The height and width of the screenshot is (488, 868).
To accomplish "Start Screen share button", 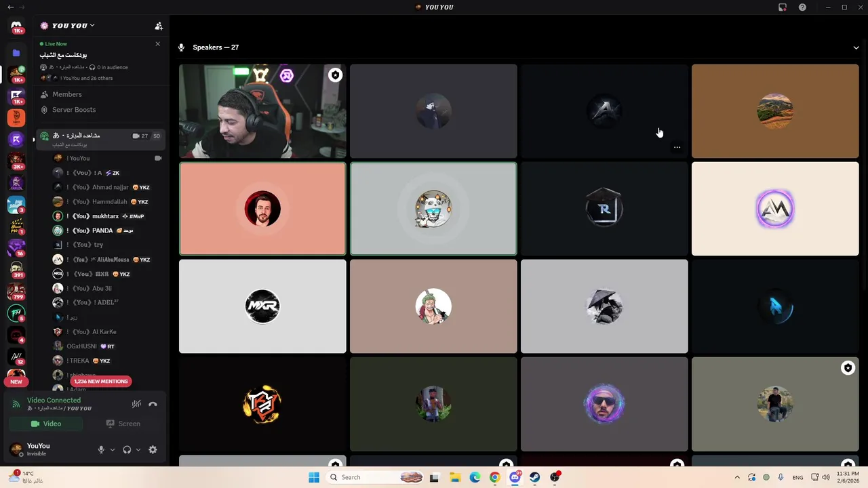I will [123, 424].
